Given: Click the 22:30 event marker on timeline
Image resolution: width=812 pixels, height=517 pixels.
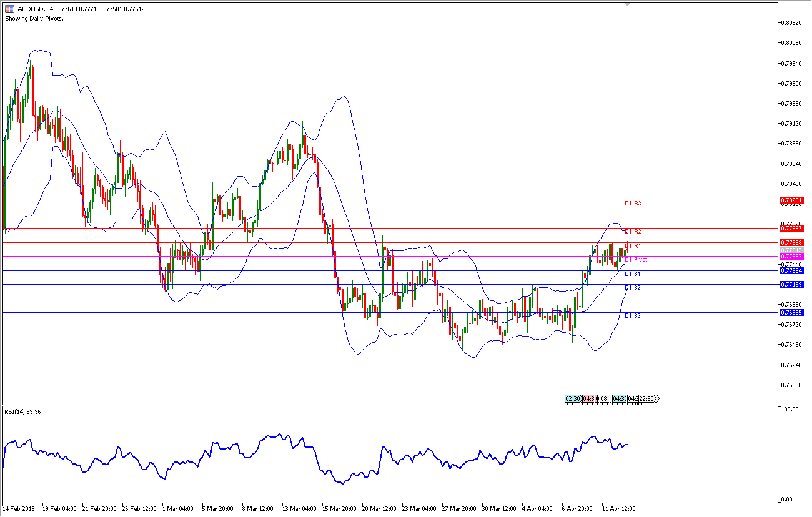Looking at the screenshot, I should [647, 398].
